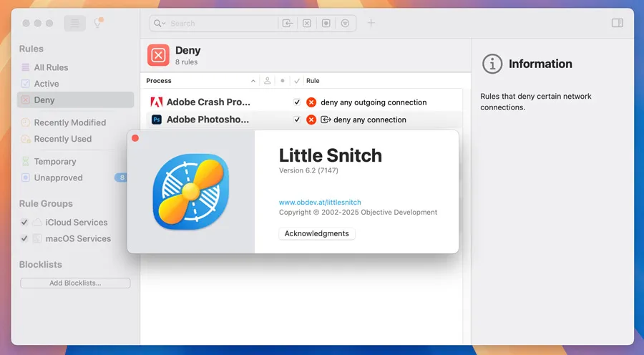This screenshot has height=355, width=644.
Task: Select Recently Modified in the sidebar
Action: (69, 122)
